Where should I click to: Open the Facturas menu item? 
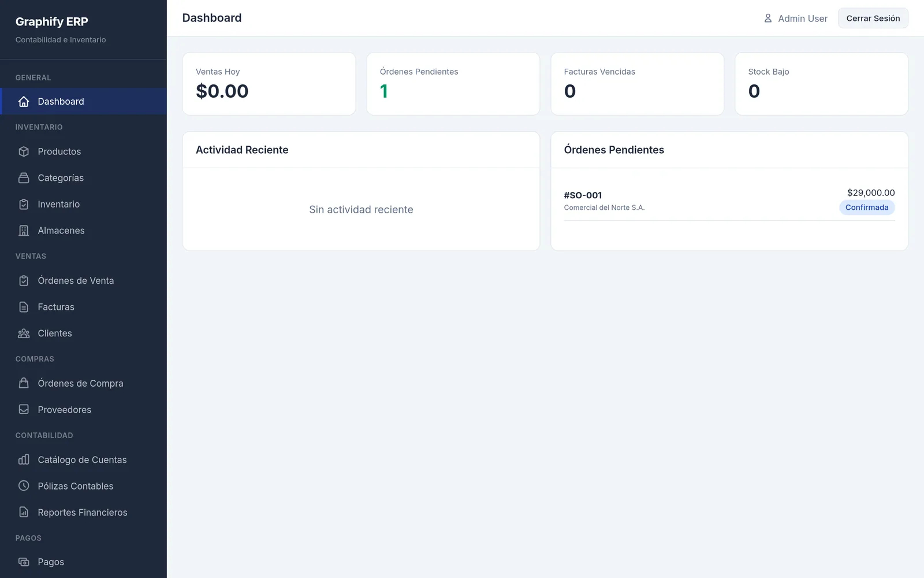click(x=83, y=307)
